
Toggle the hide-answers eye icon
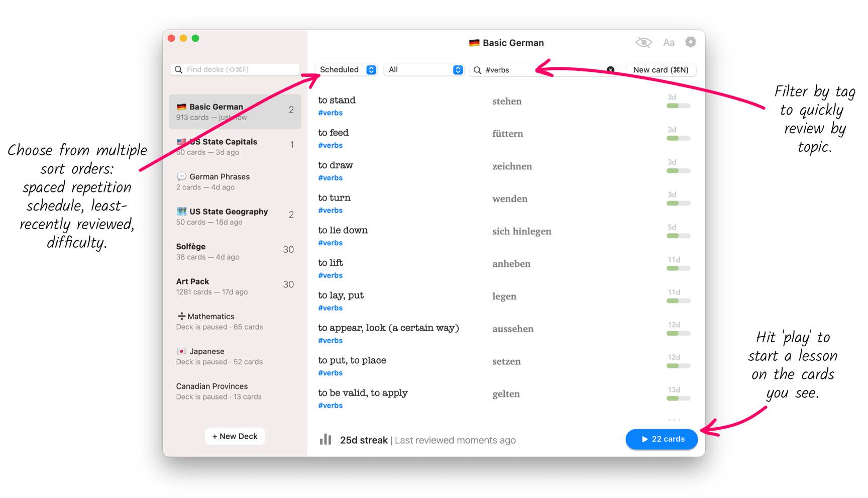(643, 43)
